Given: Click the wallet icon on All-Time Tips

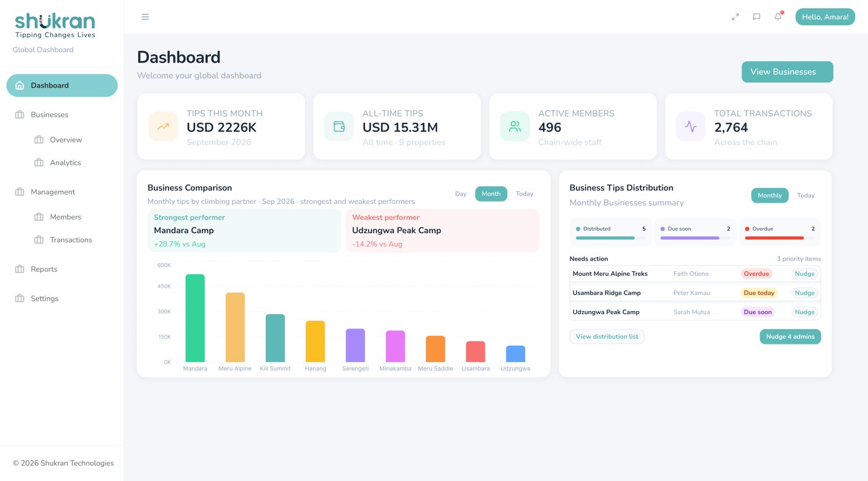Looking at the screenshot, I should point(339,126).
